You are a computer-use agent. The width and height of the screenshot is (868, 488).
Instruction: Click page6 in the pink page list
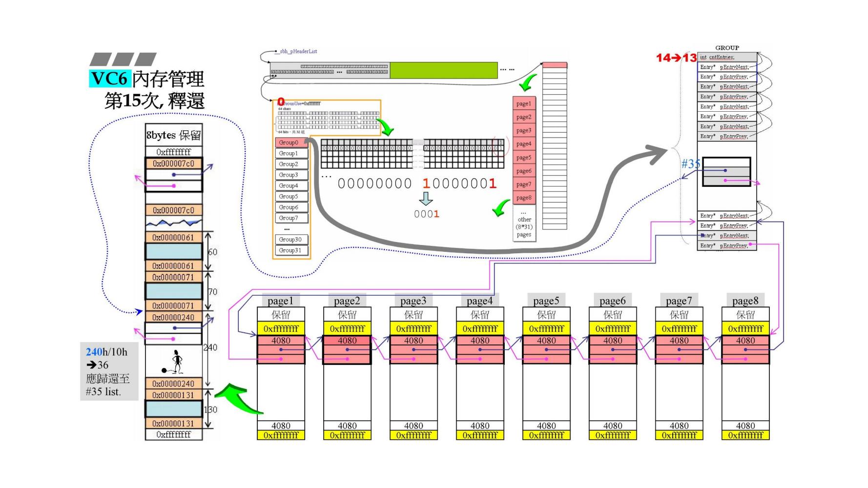(524, 171)
